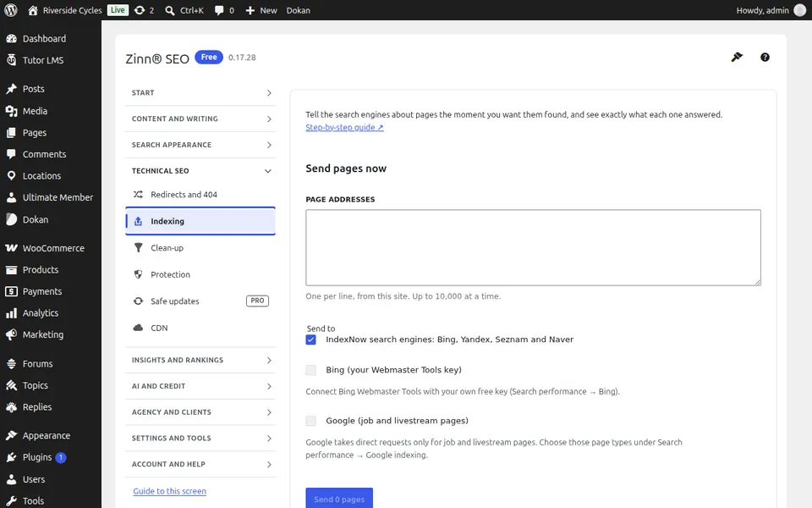Tick the Bing Webmaster Tools key checkbox
The height and width of the screenshot is (508, 812).
point(310,370)
